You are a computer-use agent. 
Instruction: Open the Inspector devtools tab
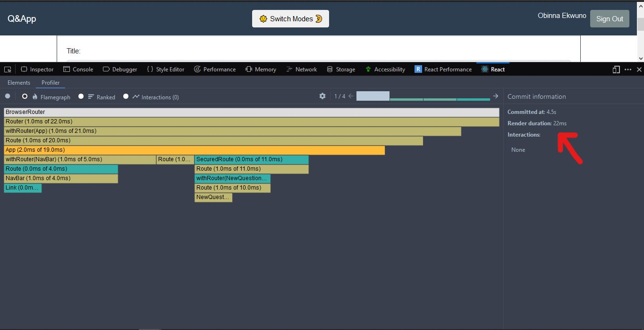coord(37,69)
